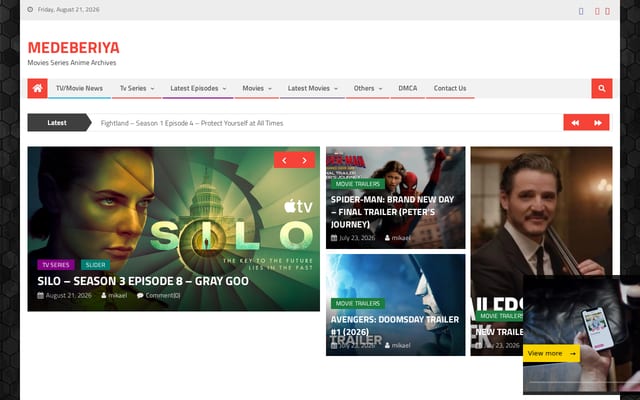The image size is (640, 400).
Task: Click July 23, 2026 date on Spider-Man post
Action: 357,238
